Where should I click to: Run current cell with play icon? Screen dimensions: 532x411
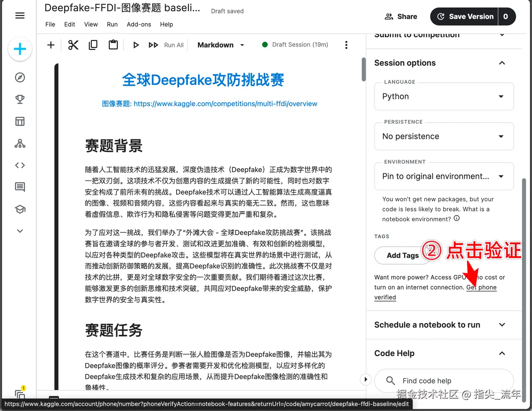tap(136, 45)
